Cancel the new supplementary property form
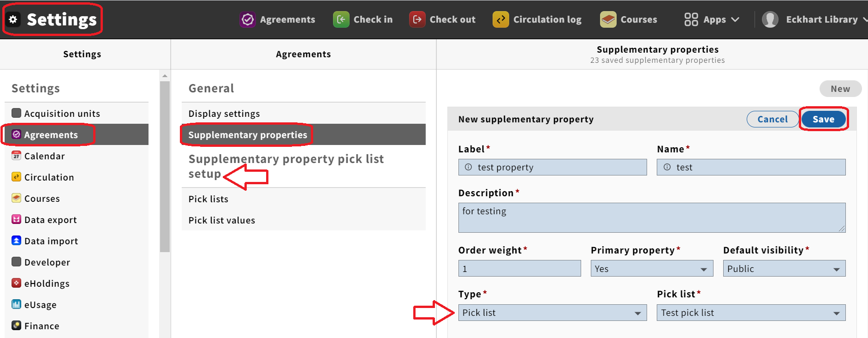Image resolution: width=868 pixels, height=338 pixels. [773, 119]
